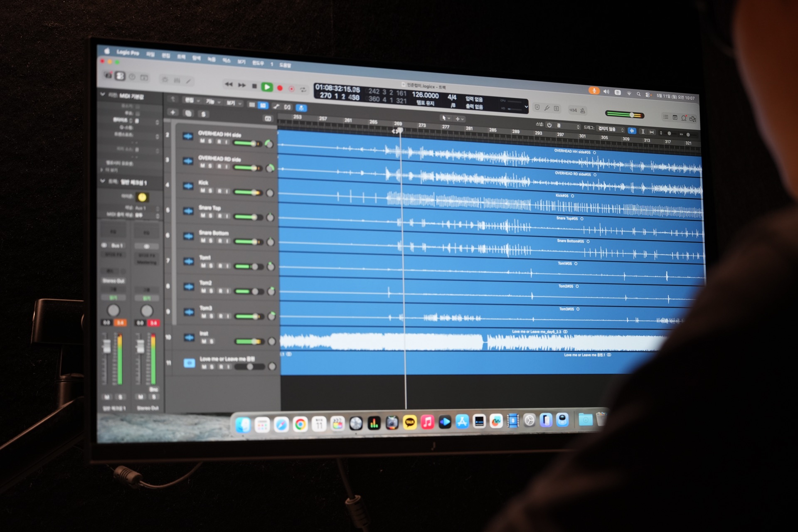The image size is (798, 532).
Task: Open the Smart Controls pane
Action: click(165, 79)
